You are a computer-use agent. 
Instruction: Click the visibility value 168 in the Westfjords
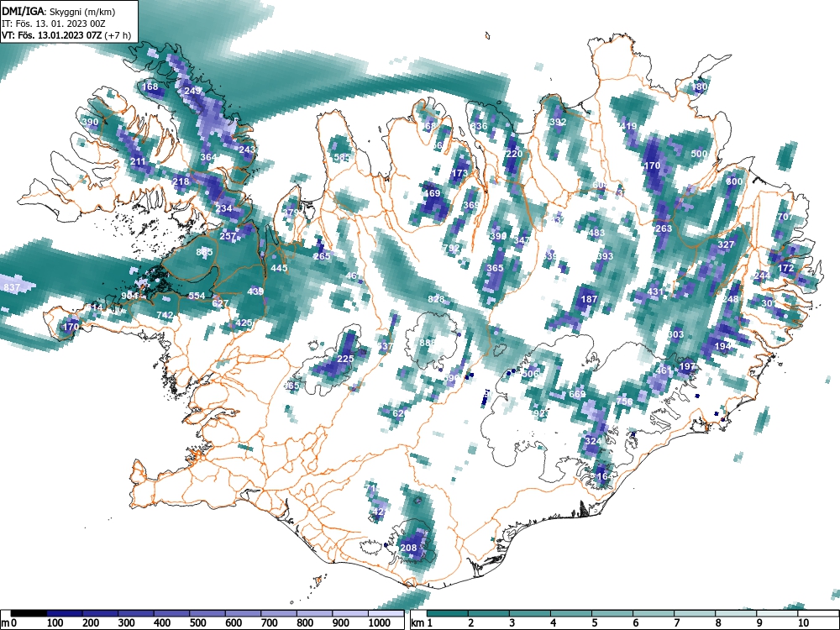point(150,87)
